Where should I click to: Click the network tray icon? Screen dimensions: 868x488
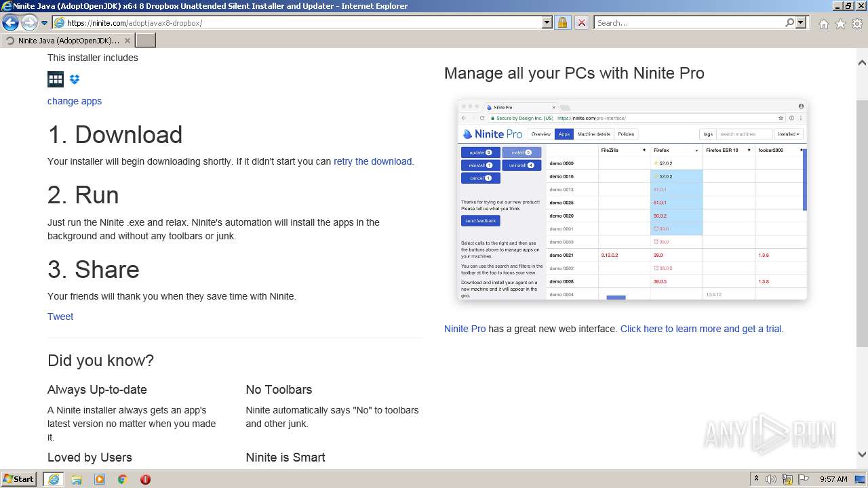pyautogui.click(x=787, y=479)
